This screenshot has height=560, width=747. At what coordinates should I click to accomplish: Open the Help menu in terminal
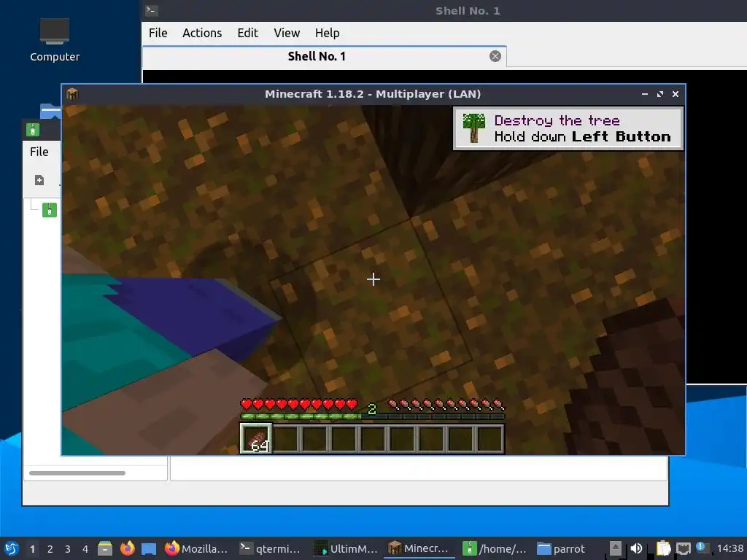pyautogui.click(x=328, y=33)
